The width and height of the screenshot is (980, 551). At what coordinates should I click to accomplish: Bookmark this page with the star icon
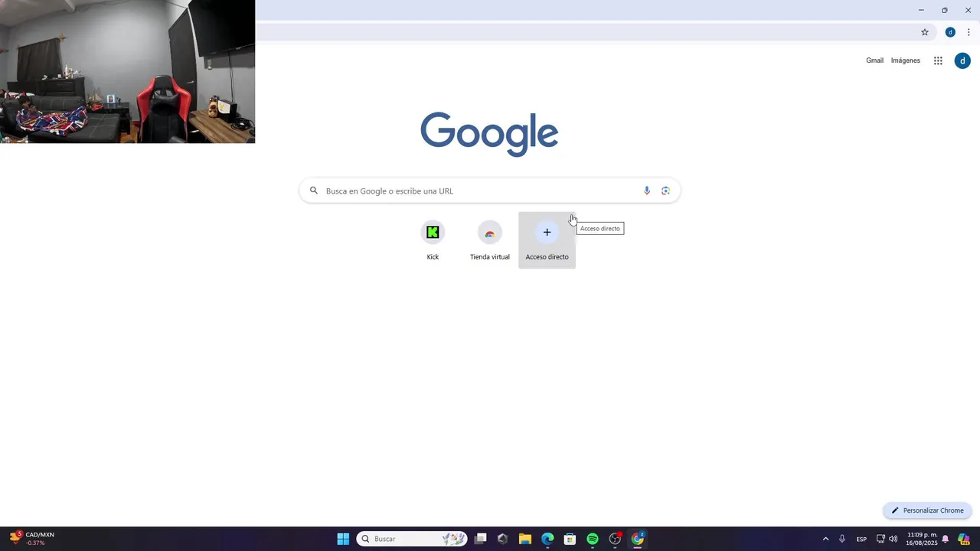pyautogui.click(x=925, y=32)
